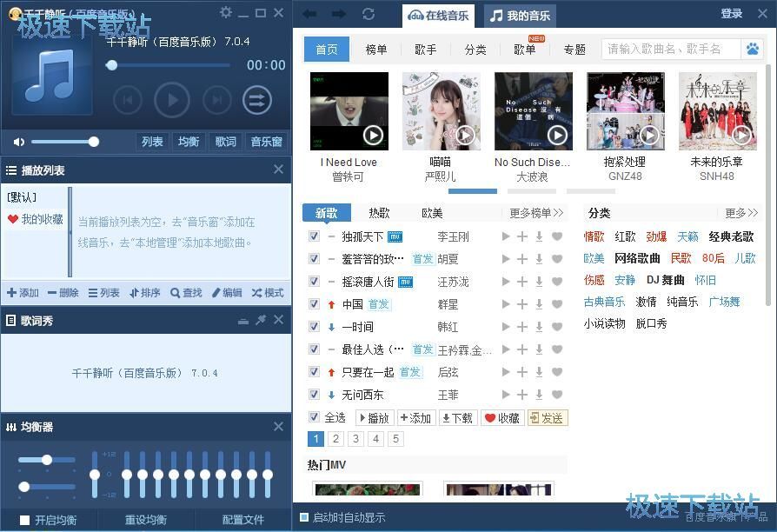Viewport: 777px width, 532px height.
Task: Click the forward arrow in the music window
Action: (x=340, y=14)
